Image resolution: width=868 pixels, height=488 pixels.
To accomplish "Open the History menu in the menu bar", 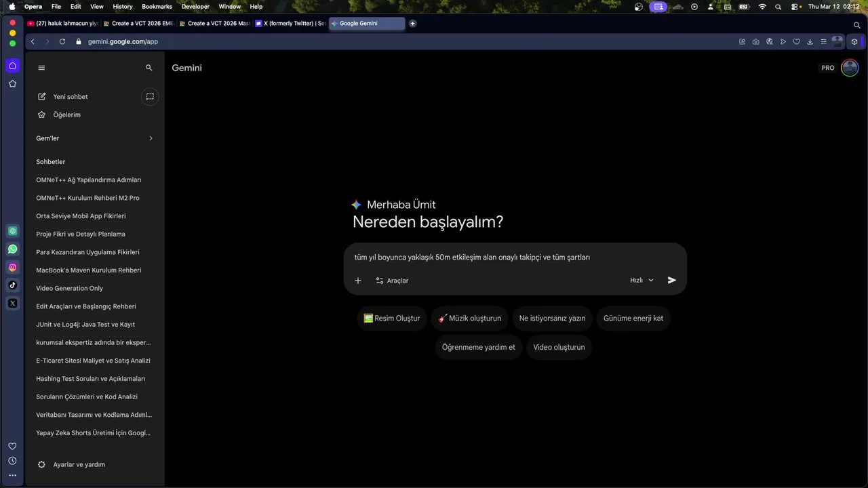I will (x=123, y=6).
